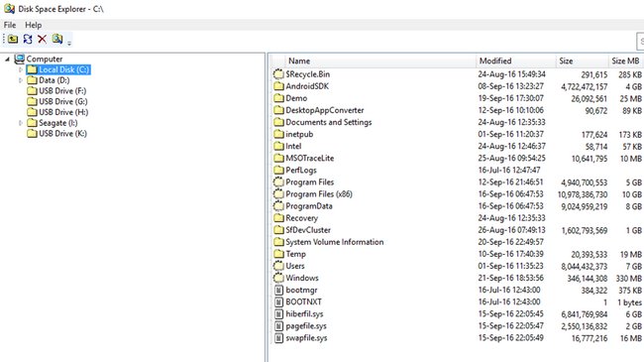Click the Windows folder icon

click(x=278, y=278)
